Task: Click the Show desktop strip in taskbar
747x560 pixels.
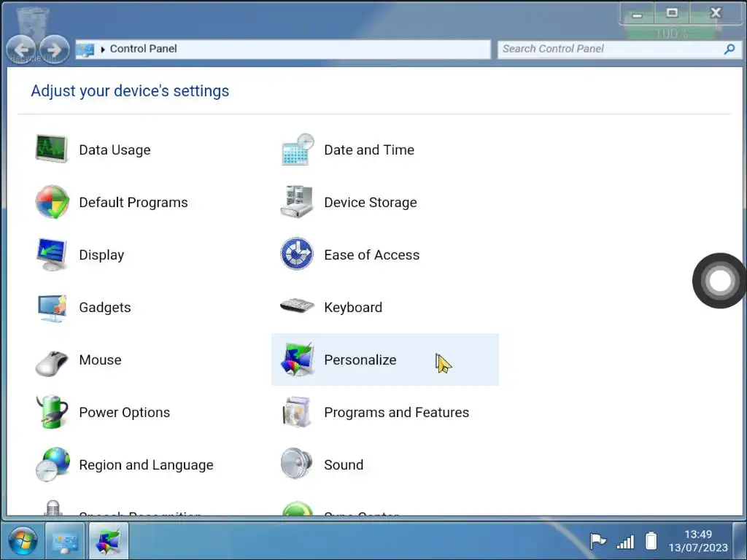Action: (x=740, y=541)
